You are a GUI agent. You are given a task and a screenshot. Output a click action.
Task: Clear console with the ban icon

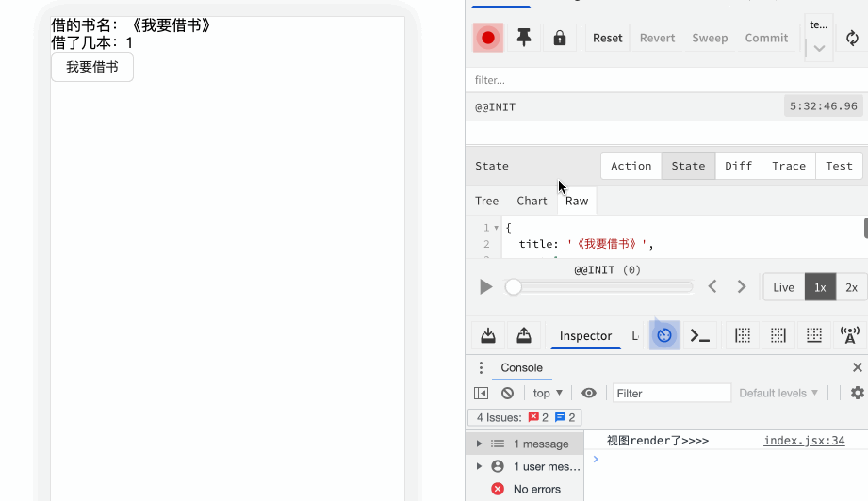click(x=507, y=393)
